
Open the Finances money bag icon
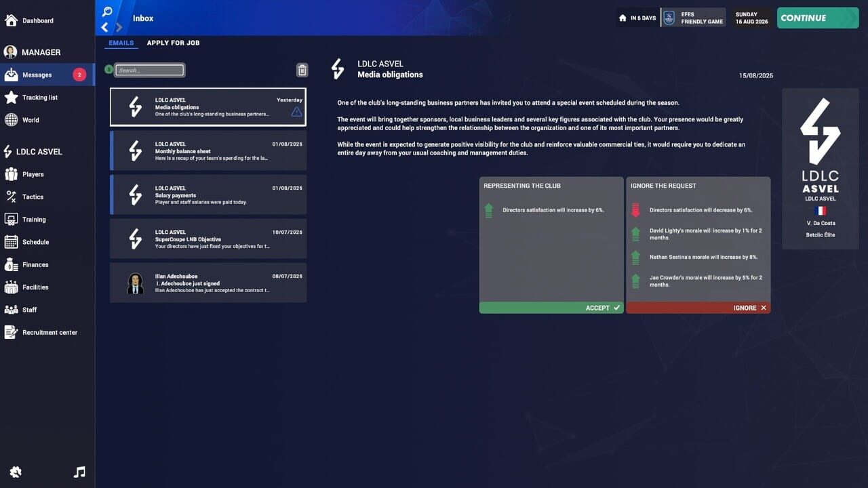click(x=11, y=264)
